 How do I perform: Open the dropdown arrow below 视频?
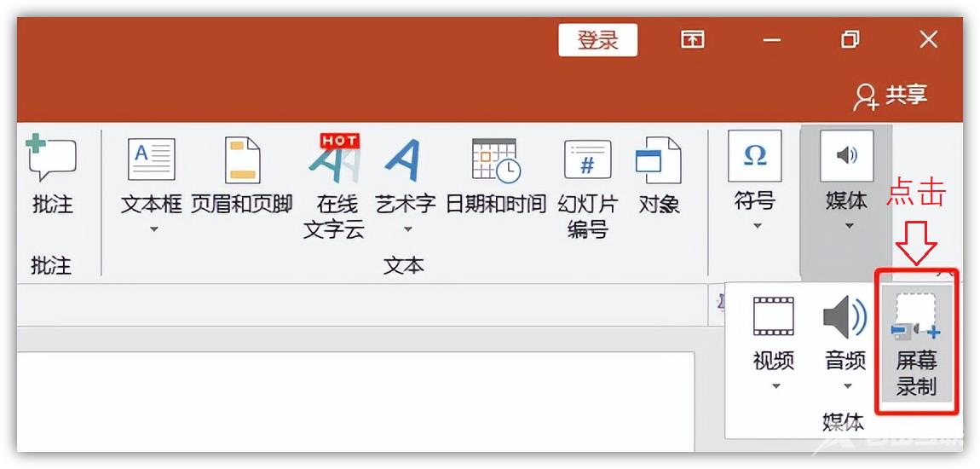tap(775, 386)
